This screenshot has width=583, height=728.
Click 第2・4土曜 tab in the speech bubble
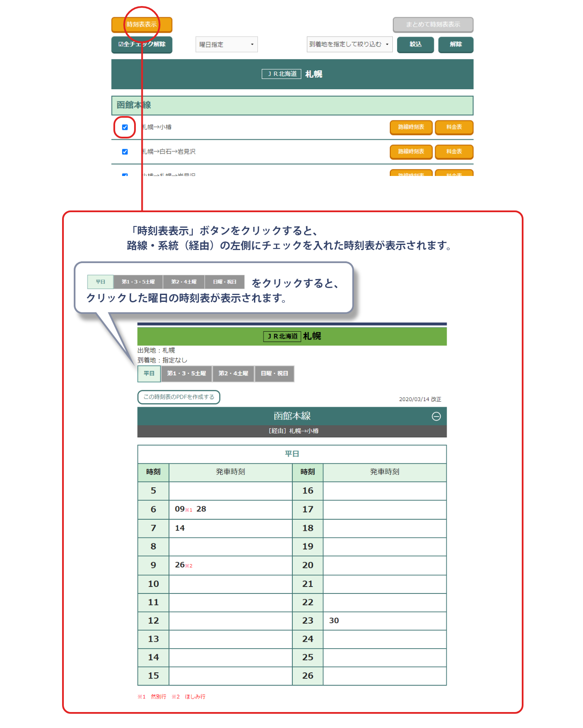pos(184,282)
